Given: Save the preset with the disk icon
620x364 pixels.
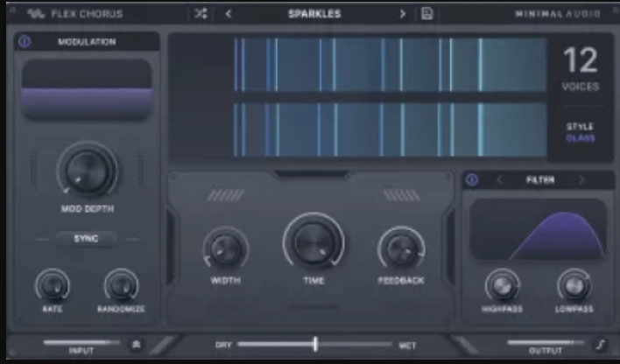Looking at the screenshot, I should pyautogui.click(x=426, y=13).
